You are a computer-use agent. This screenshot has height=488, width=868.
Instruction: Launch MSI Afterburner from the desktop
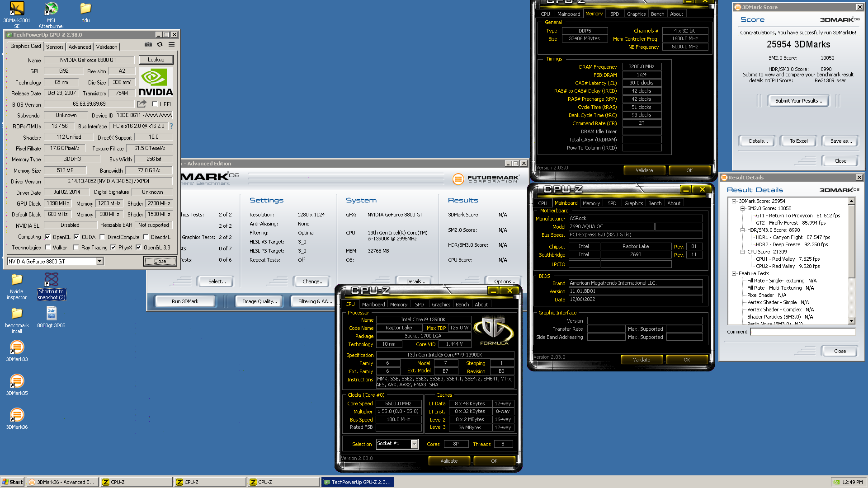point(51,15)
